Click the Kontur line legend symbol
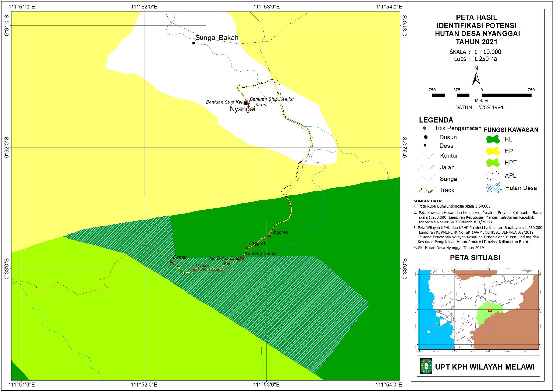 pos(426,156)
